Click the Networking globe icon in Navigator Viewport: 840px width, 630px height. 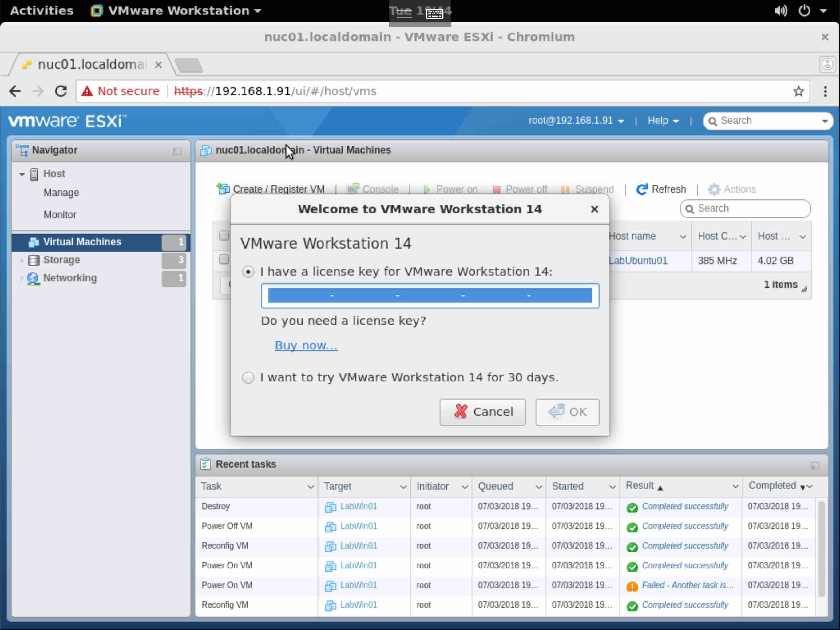[x=34, y=278]
